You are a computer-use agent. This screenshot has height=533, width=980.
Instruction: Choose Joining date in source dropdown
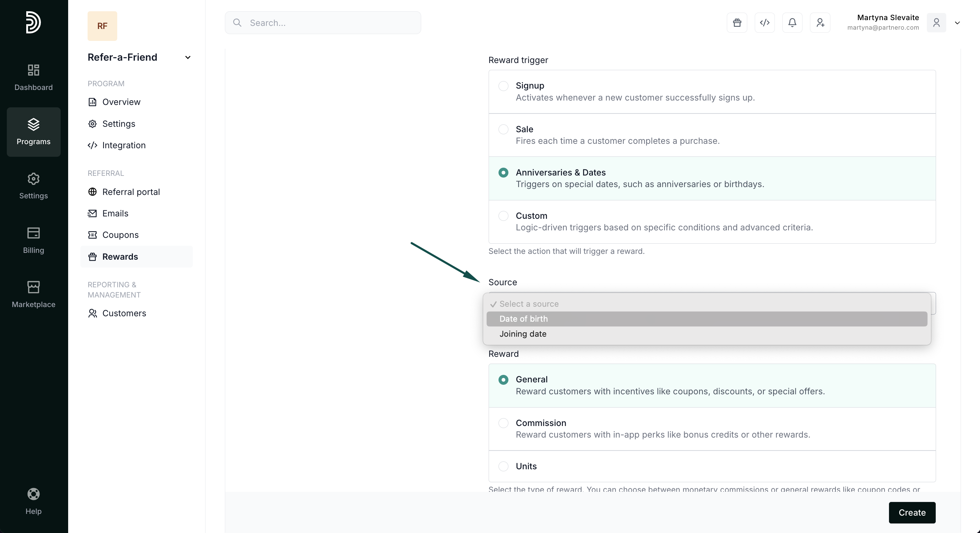click(523, 334)
